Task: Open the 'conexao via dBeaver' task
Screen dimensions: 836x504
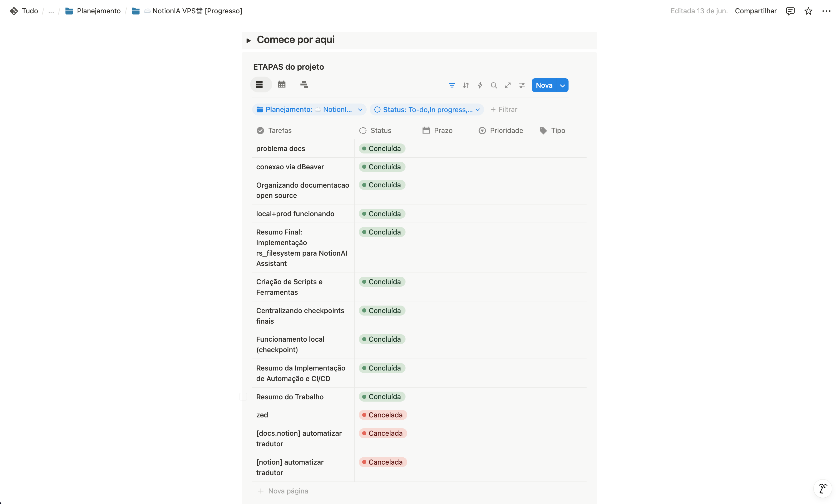Action: click(x=290, y=167)
